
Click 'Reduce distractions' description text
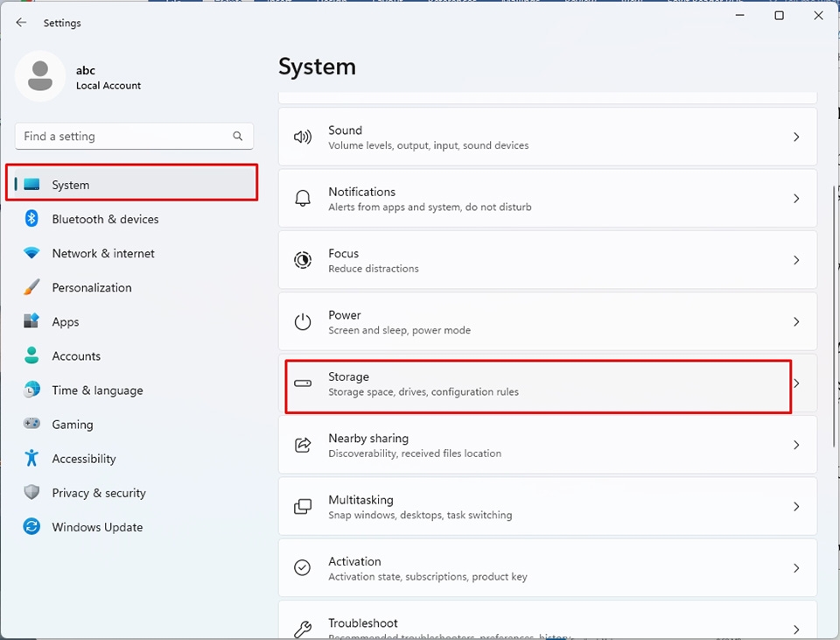[x=374, y=269]
